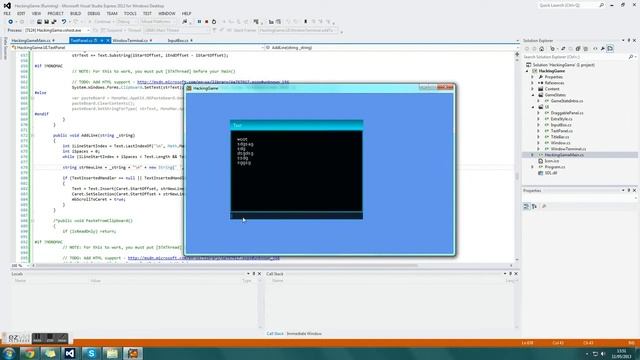Image resolution: width=640 pixels, height=360 pixels.
Task: Select the Immediate Window tab at bottom
Action: coord(304,333)
